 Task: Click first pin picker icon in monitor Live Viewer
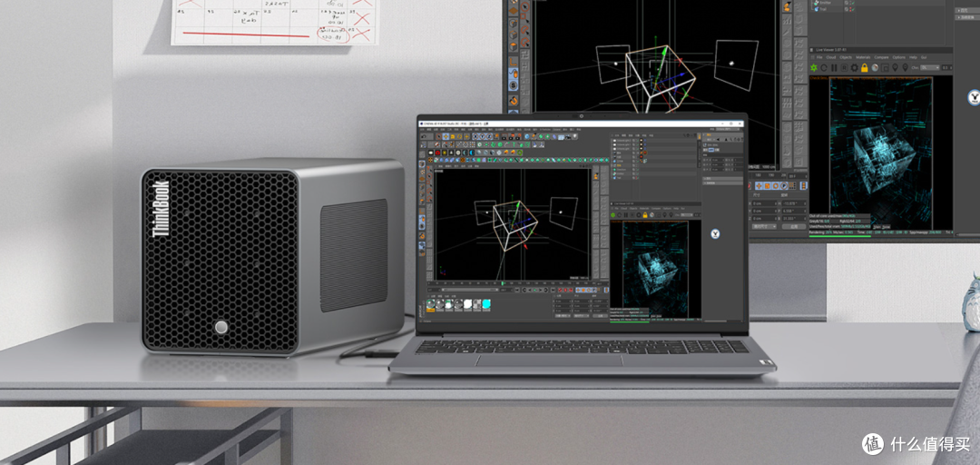[895, 67]
